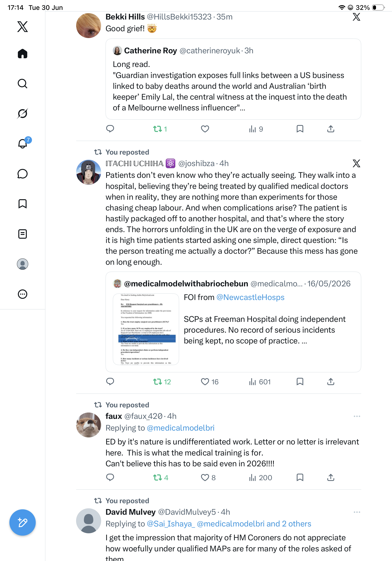Open Grok from the sidebar
392x561 pixels.
pos(23,113)
